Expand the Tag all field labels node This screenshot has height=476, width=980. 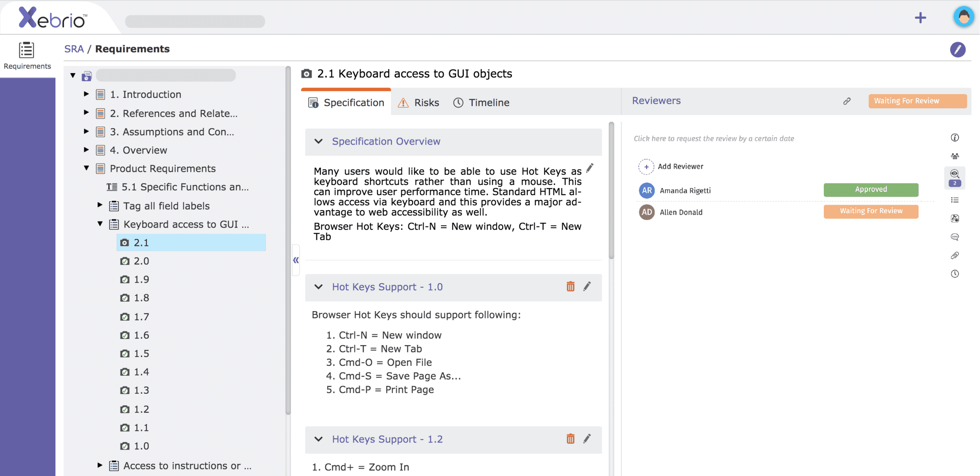tap(100, 205)
